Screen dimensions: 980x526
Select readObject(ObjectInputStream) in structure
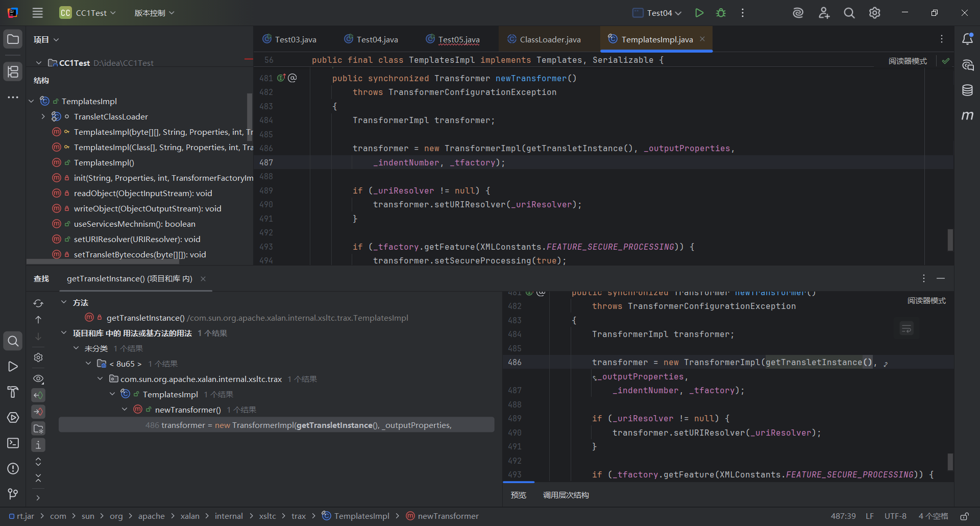142,193
